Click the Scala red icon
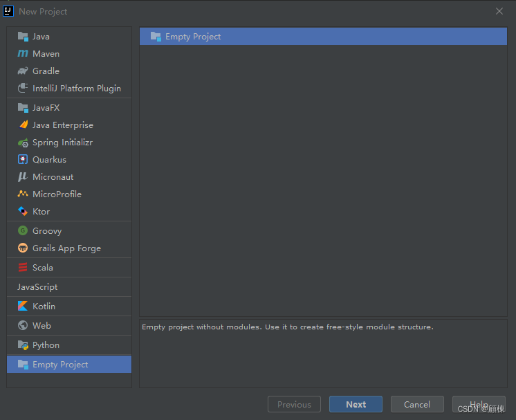516x420 pixels. pos(23,268)
